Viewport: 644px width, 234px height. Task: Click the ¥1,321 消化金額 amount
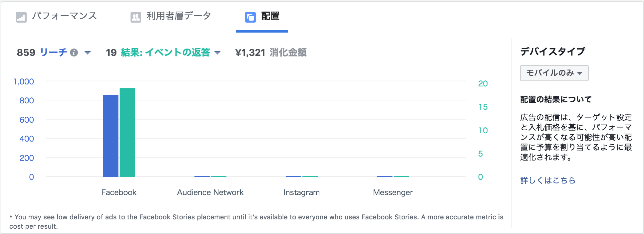click(271, 53)
